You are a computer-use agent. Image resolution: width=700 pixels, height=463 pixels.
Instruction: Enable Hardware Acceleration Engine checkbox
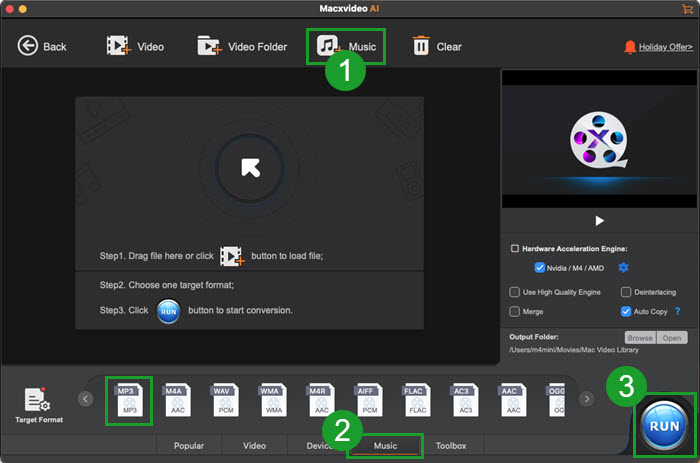pos(515,248)
